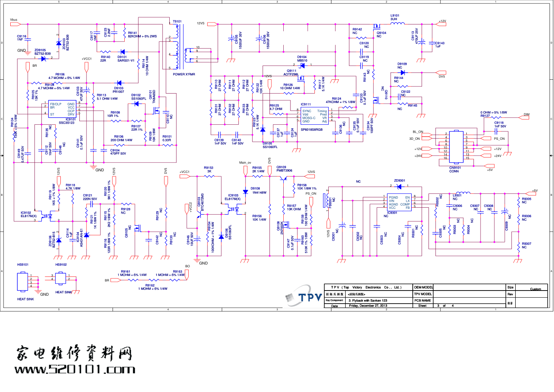Select the Flyback with Sanken 123 title
The width and height of the screenshot is (554, 392).
[368, 300]
